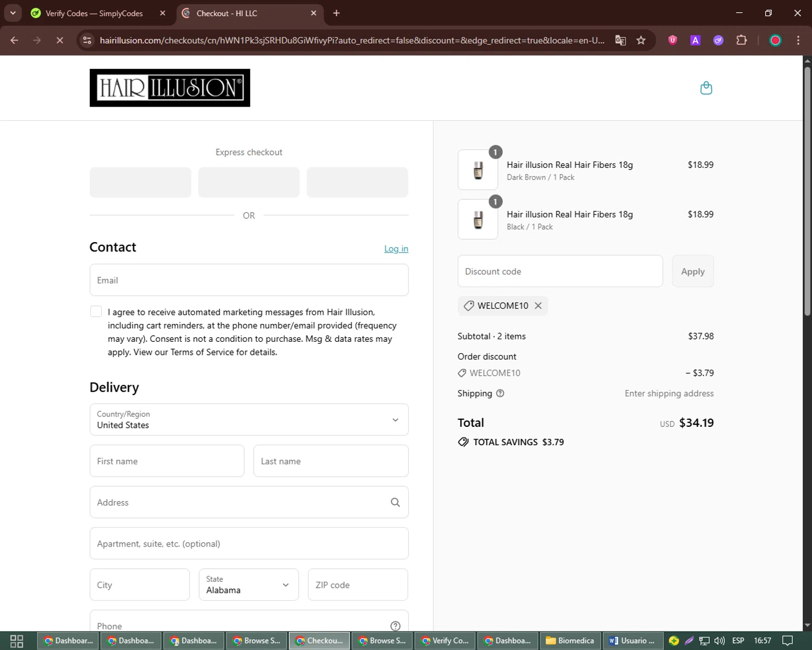Open the notification center tray icon
The height and width of the screenshot is (650, 812).
click(x=788, y=641)
